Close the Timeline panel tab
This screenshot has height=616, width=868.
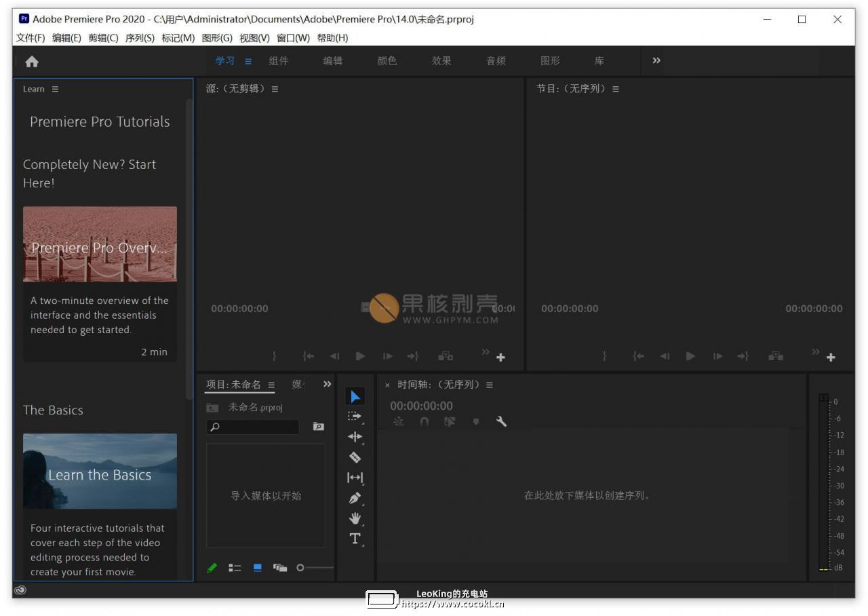click(388, 385)
